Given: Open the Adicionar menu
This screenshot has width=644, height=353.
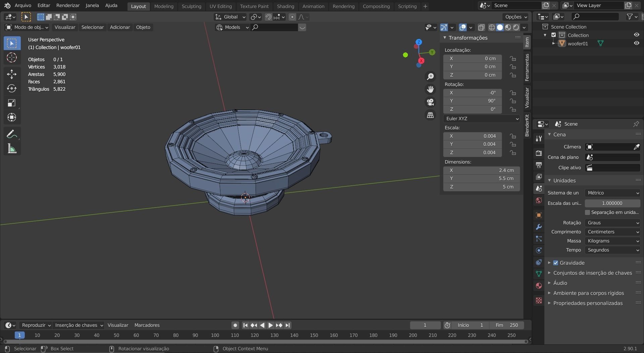Looking at the screenshot, I should [120, 28].
